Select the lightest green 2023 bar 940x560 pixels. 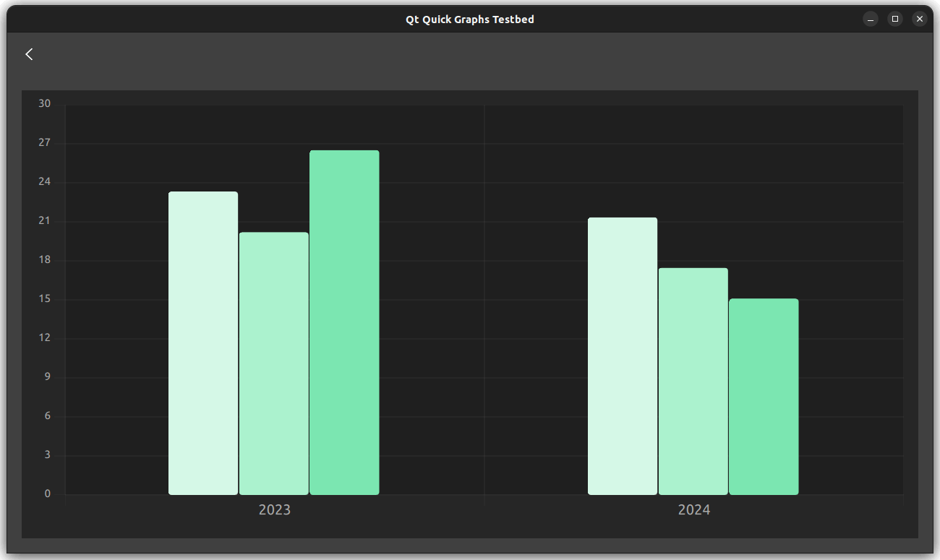click(x=203, y=343)
